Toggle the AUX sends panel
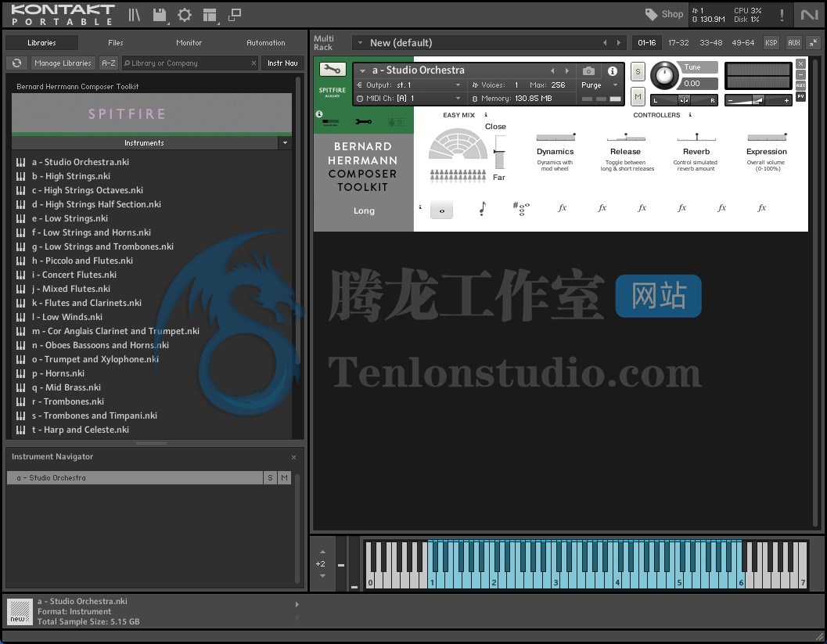The width and height of the screenshot is (827, 644). click(x=794, y=43)
